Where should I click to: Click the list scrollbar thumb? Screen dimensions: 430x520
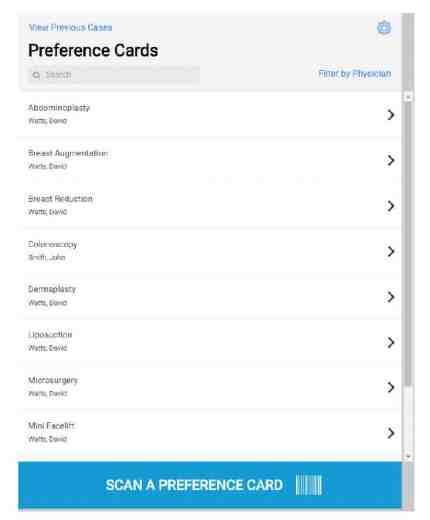tap(408, 243)
